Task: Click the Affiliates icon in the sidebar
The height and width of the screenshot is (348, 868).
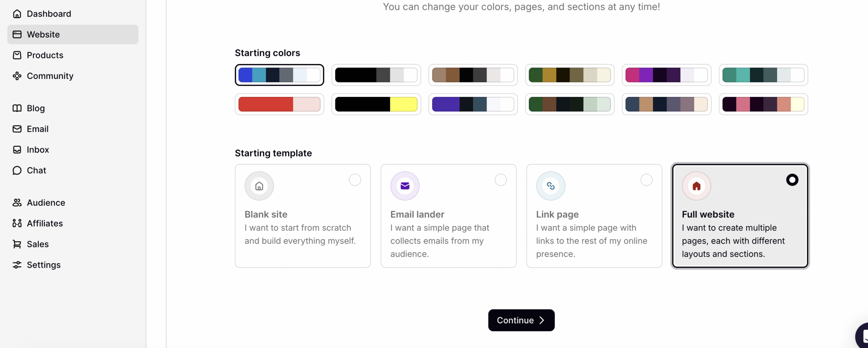Action: click(x=17, y=223)
